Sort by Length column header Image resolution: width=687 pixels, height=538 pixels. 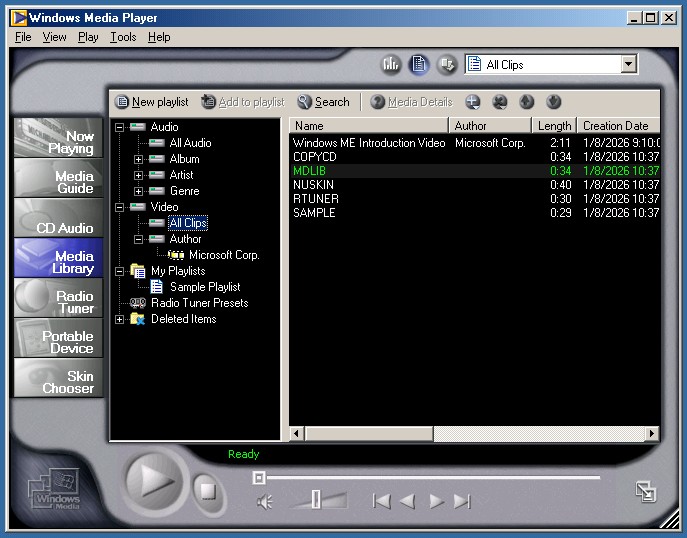point(554,126)
